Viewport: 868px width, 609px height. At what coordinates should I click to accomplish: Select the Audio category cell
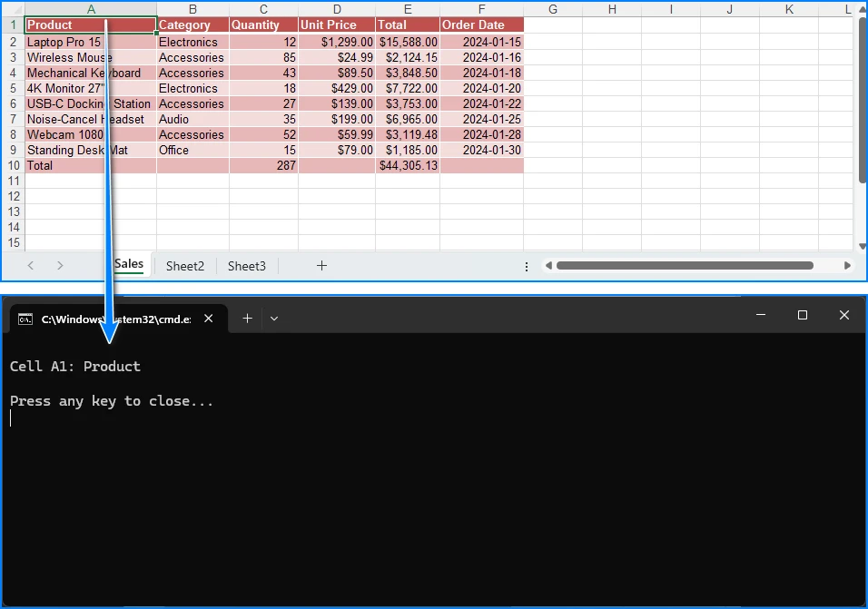[192, 119]
